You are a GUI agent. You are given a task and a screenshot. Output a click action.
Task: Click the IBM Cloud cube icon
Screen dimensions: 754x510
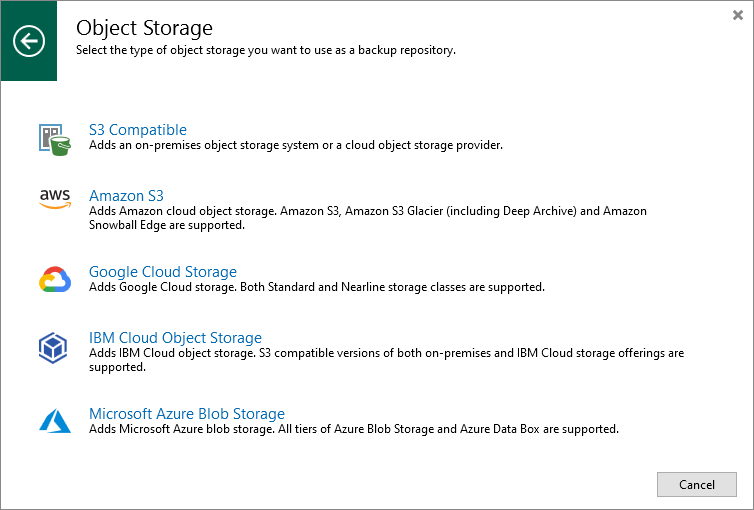[x=53, y=348]
